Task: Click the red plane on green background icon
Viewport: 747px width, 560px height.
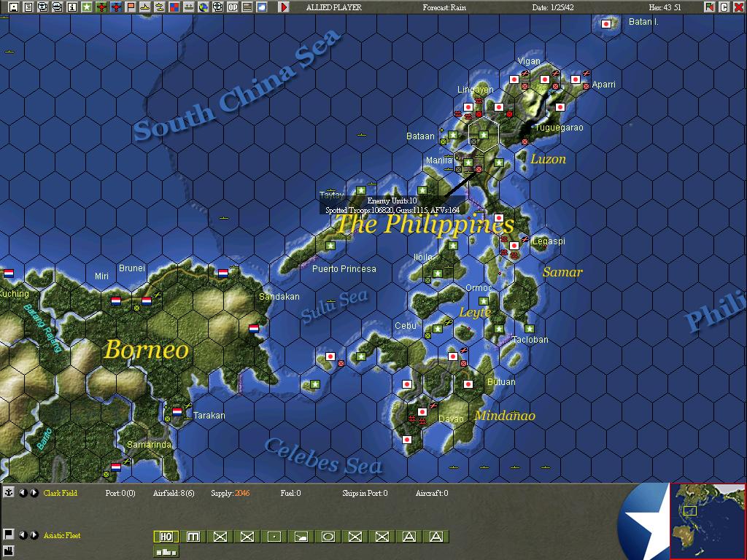Action: (x=101, y=7)
